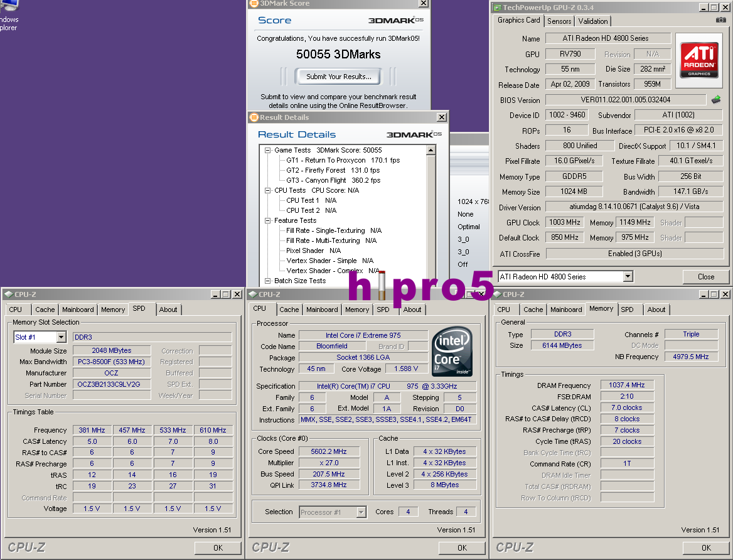Click the Driver Version field in GPU-Z
This screenshot has height=560, width=733.
[x=634, y=207]
